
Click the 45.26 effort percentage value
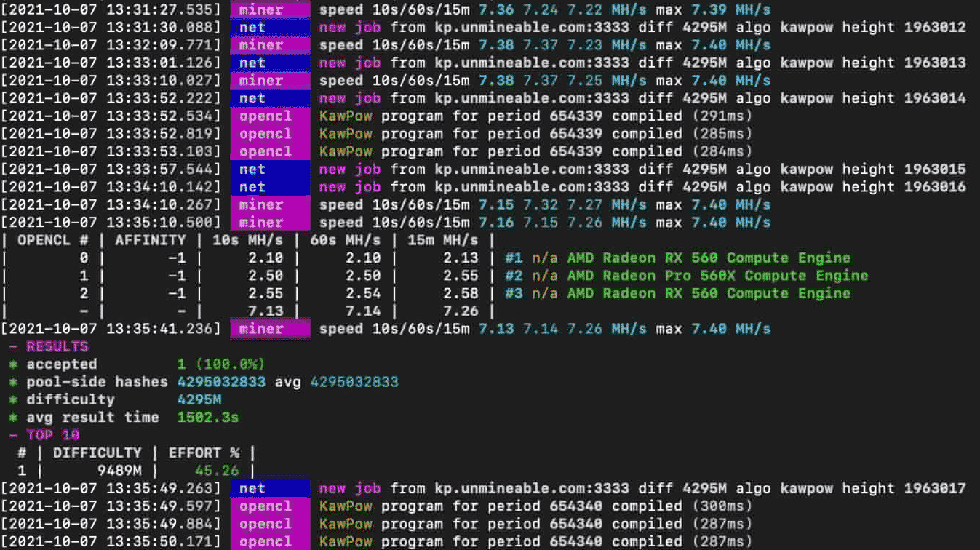[x=217, y=471]
